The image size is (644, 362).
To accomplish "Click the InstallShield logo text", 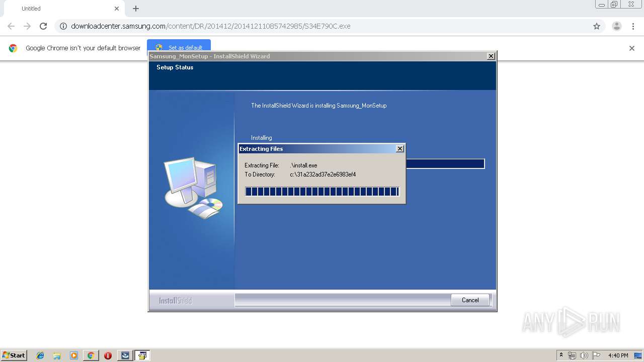I will tap(175, 301).
